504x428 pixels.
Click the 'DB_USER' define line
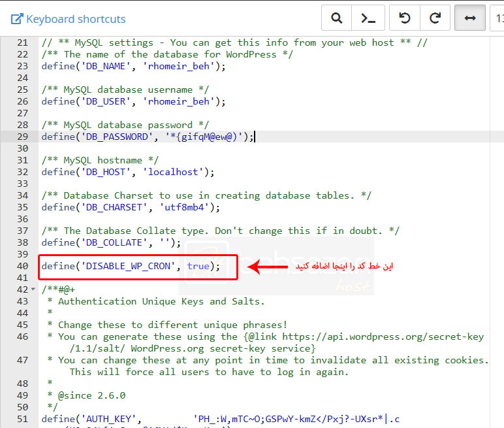133,102
